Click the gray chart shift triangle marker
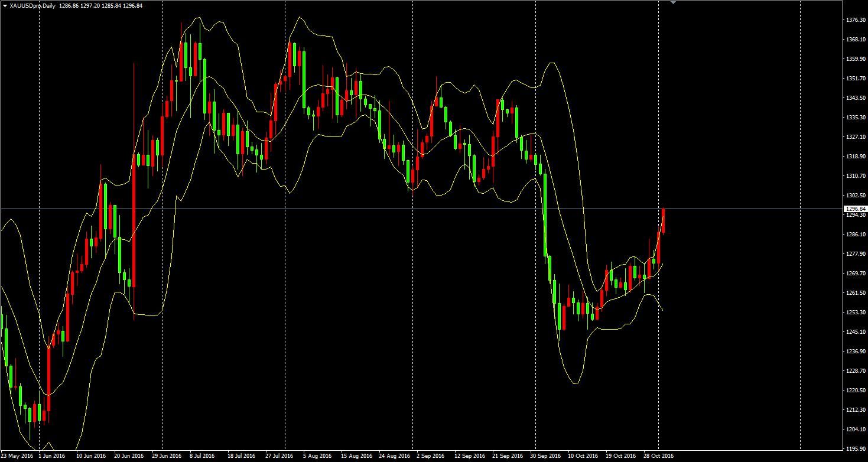The height and width of the screenshot is (462, 868). [x=673, y=2]
